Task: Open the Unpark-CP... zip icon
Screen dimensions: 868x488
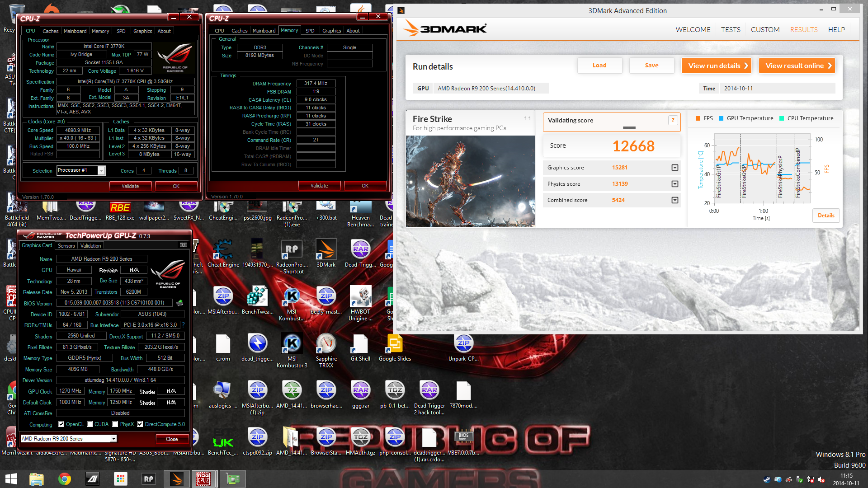Action: click(x=463, y=343)
